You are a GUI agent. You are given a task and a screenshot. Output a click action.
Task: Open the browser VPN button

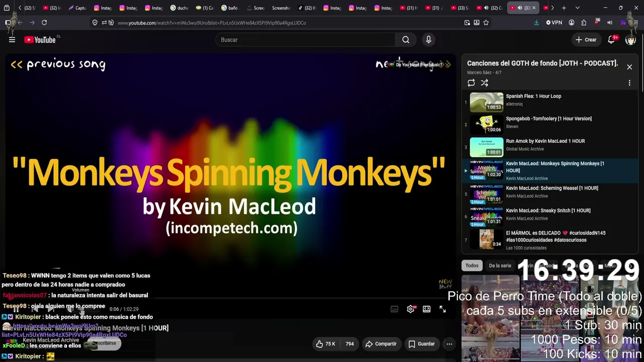(554, 23)
